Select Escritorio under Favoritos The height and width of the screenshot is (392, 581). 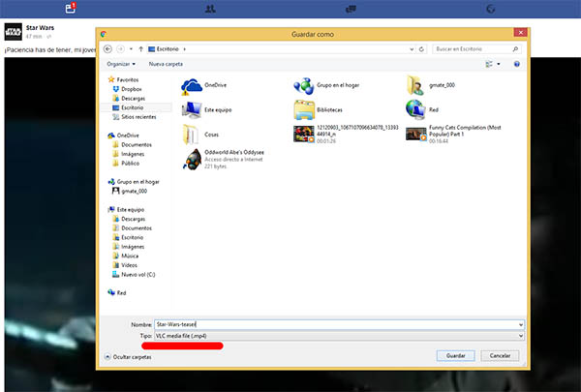click(x=132, y=107)
